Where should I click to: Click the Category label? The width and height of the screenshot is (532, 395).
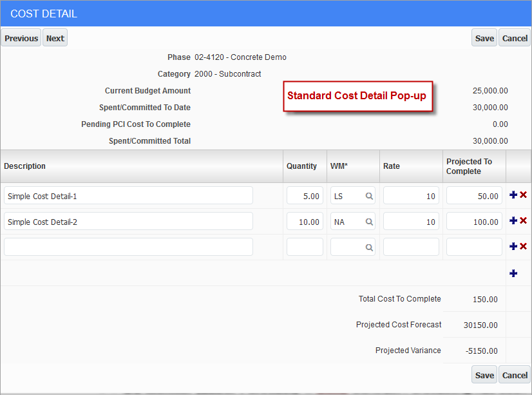tap(174, 73)
